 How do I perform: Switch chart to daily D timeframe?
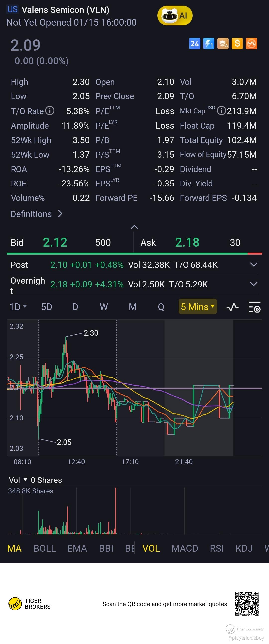click(x=75, y=307)
